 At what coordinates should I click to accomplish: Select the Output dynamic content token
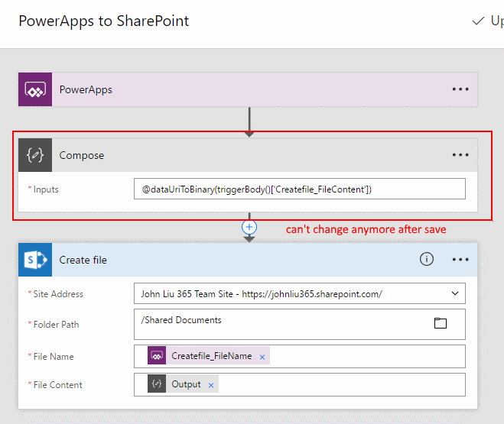(186, 384)
